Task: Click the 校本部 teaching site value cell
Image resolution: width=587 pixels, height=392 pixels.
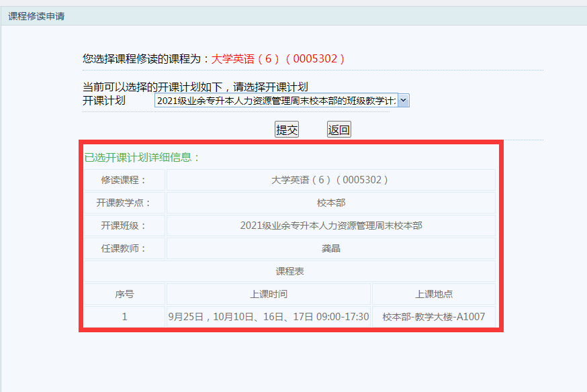Action: [330, 203]
